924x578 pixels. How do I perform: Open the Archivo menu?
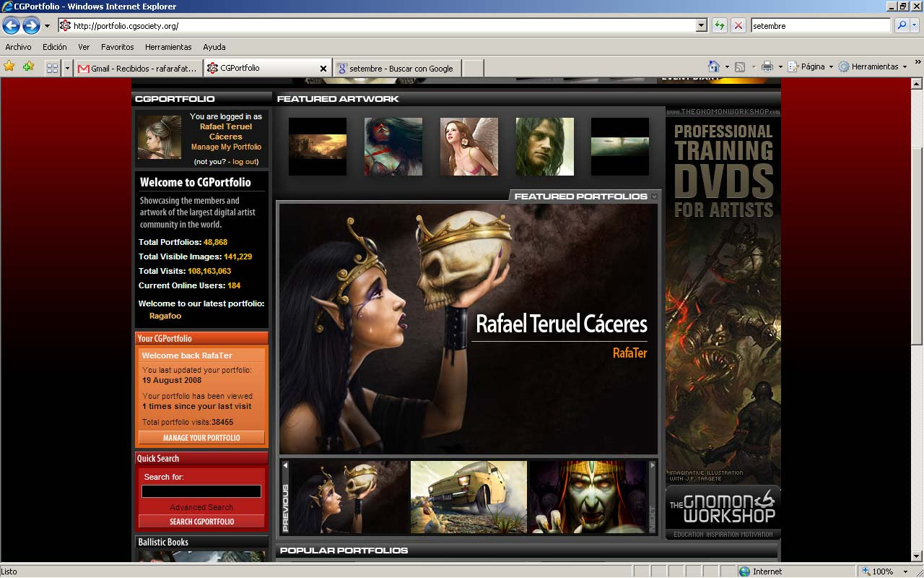[19, 47]
